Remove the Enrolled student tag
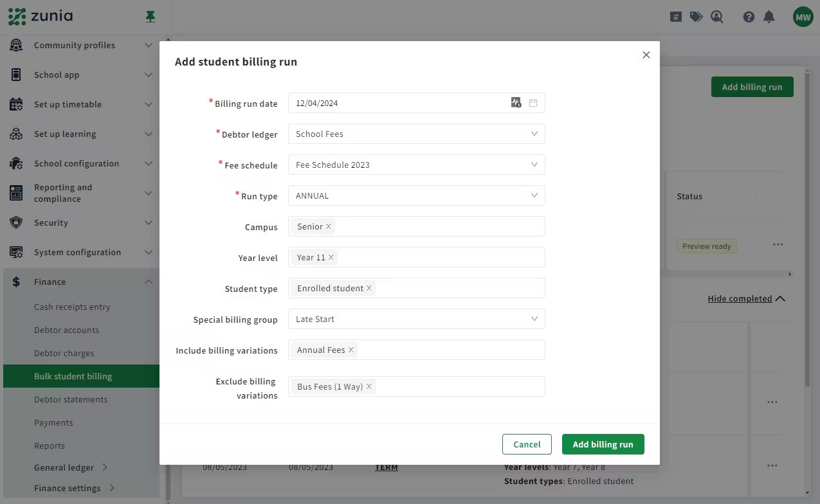820x504 pixels. (x=369, y=288)
